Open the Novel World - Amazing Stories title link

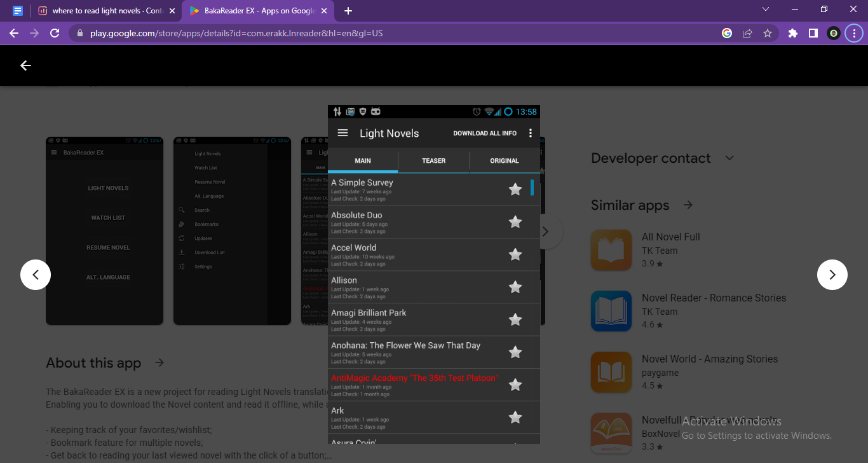click(710, 359)
